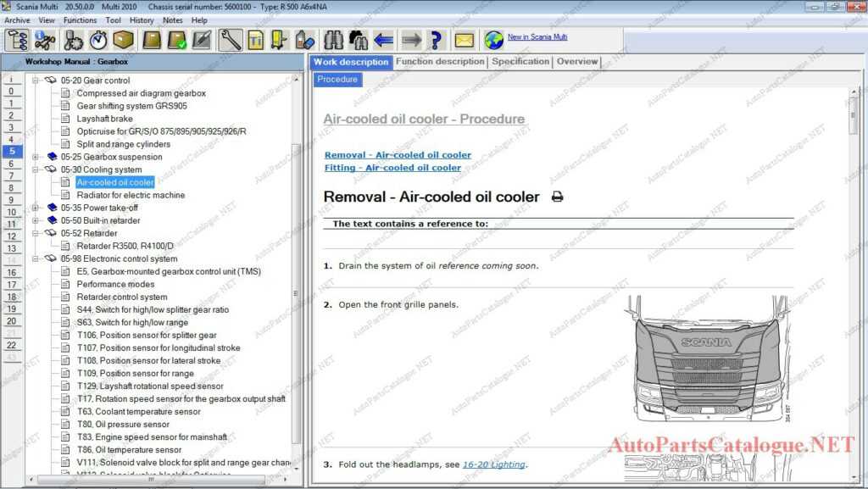Open the binoculars search tool
This screenshot has width=868, height=489.
coord(333,40)
